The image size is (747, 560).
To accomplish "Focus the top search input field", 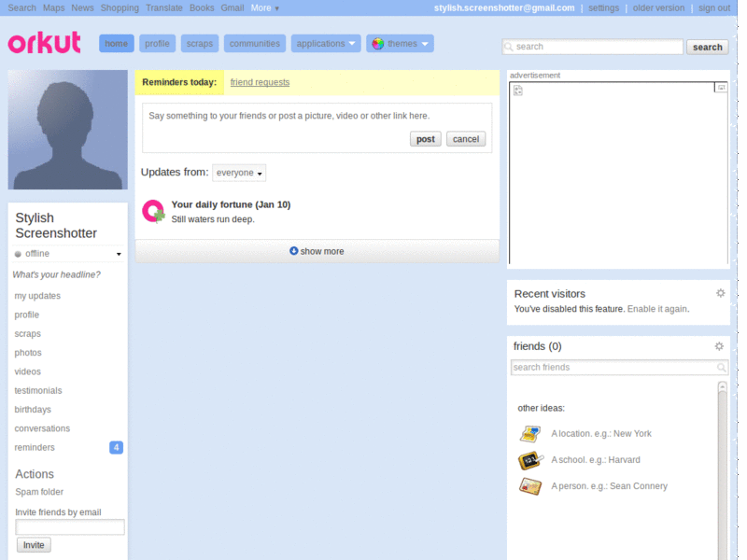I will tap(593, 47).
